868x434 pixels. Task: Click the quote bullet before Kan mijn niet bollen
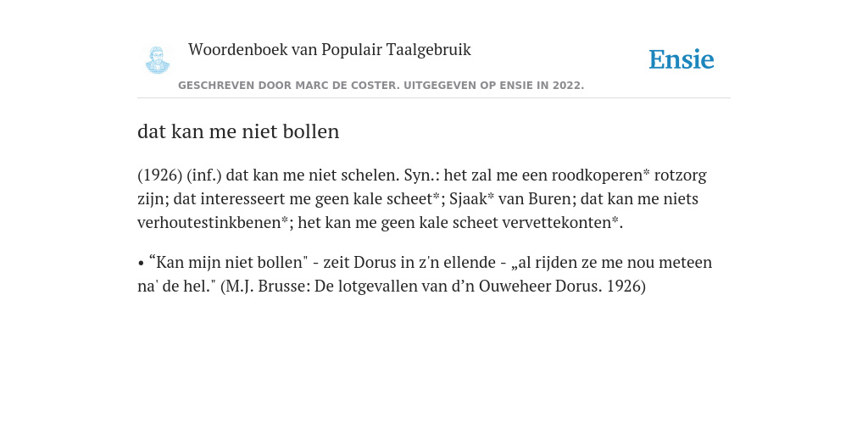click(x=142, y=263)
